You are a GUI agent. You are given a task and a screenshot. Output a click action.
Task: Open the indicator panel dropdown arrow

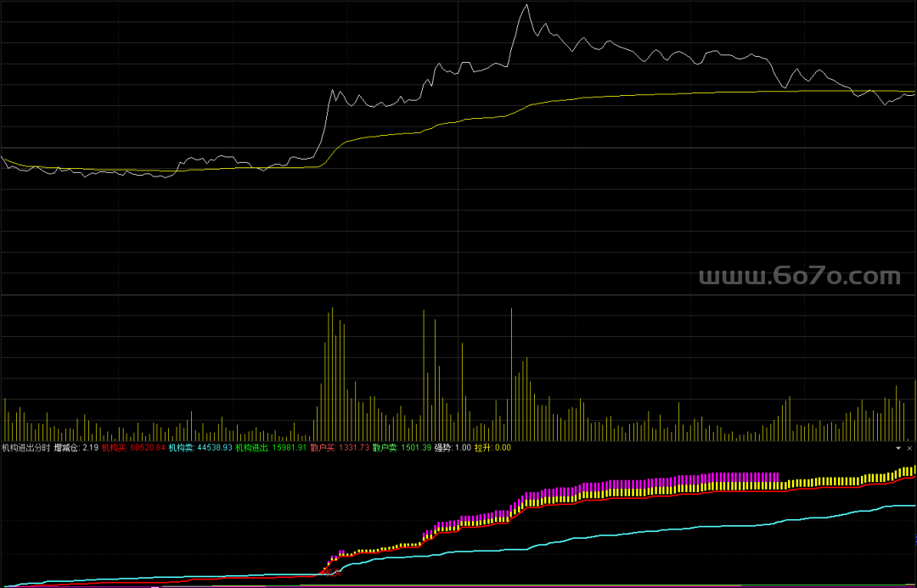pos(899,447)
